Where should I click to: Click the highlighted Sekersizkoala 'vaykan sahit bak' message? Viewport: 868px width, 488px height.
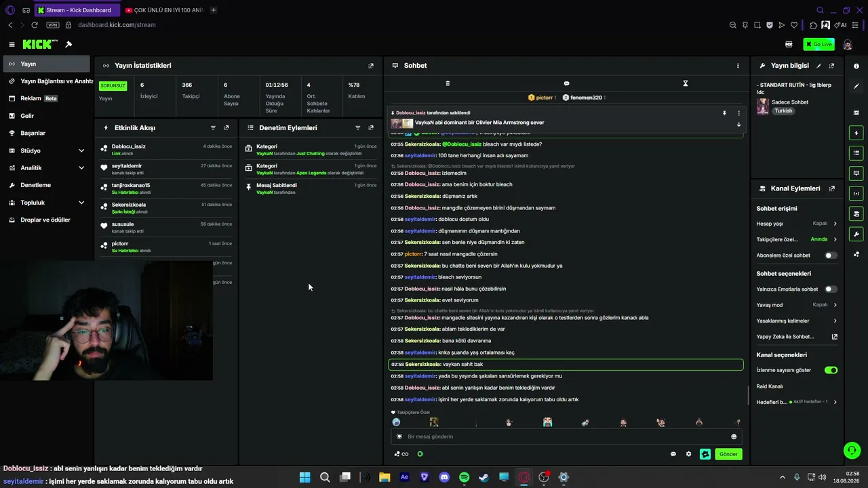tap(566, 365)
